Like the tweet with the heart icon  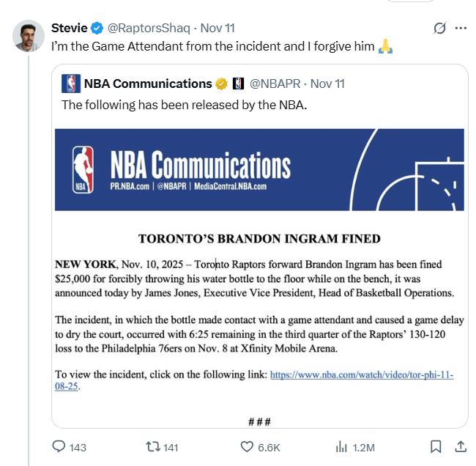248,446
